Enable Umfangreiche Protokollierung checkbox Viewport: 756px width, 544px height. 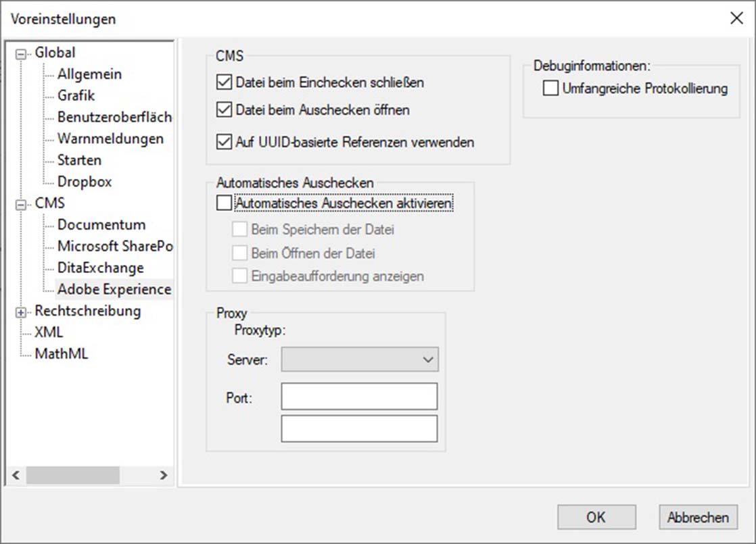coord(551,89)
